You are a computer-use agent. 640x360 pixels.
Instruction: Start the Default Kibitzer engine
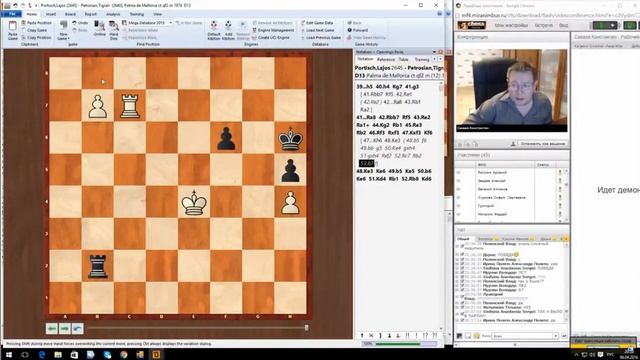pyautogui.click(x=214, y=30)
